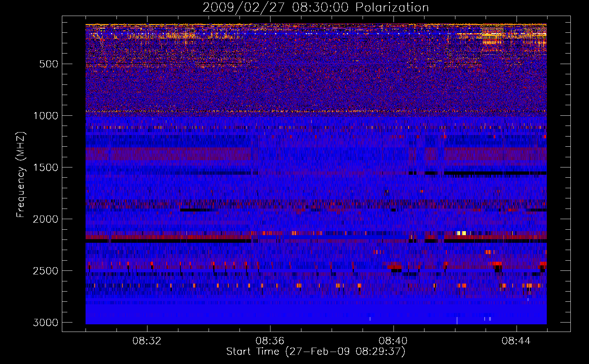The width and height of the screenshot is (589, 364).
Task: Click the bright yellow burst near 2150 MHz
Action: click(x=461, y=233)
